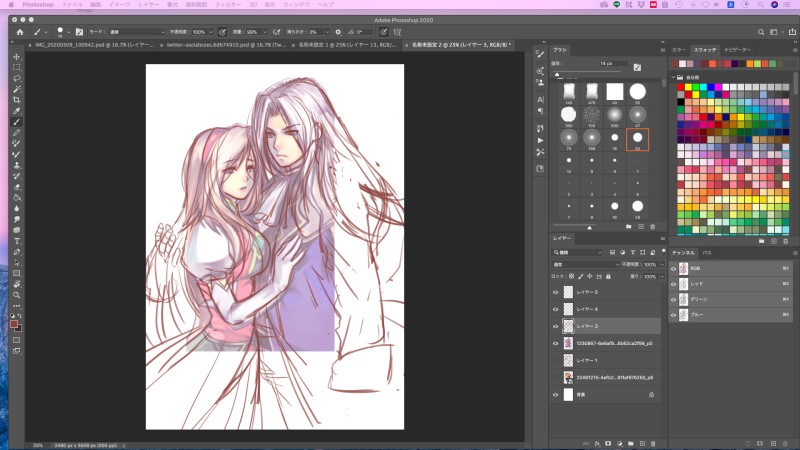Toggle visibility of the 背景 layer

[x=555, y=394]
